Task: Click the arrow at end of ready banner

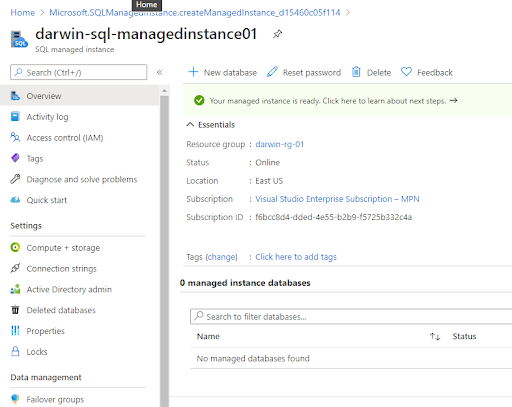Action: 453,100
